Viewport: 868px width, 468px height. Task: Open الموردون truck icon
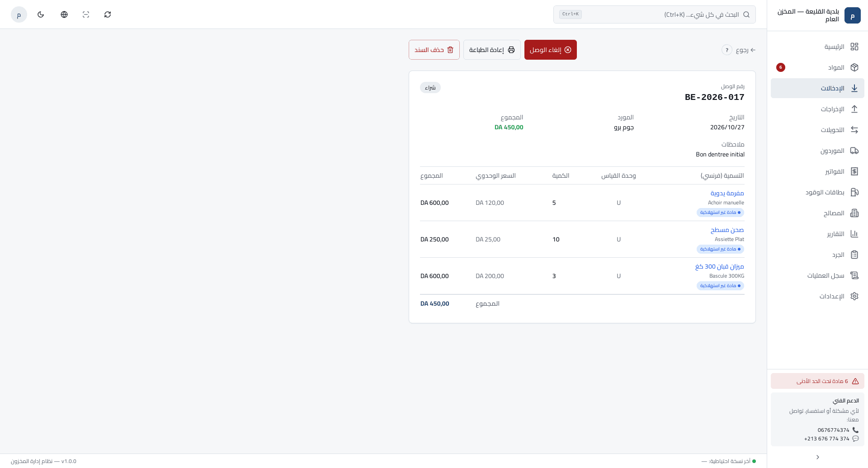pyautogui.click(x=854, y=151)
